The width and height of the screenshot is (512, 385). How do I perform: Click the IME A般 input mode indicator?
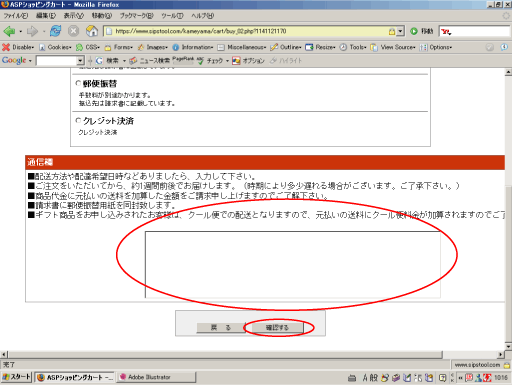point(370,377)
